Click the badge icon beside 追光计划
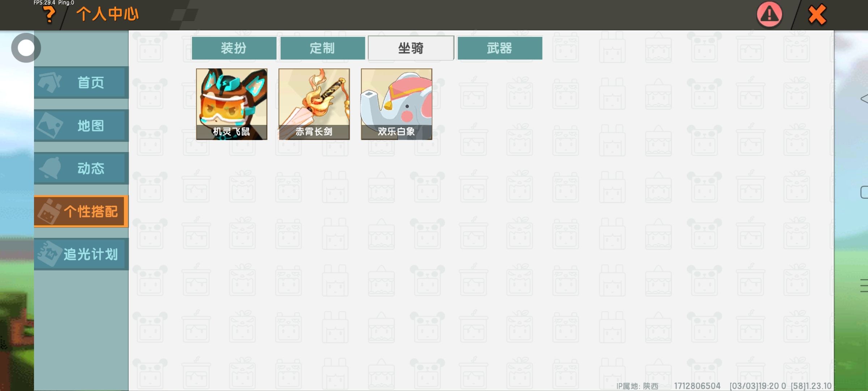Image resolution: width=868 pixels, height=391 pixels. click(50, 254)
